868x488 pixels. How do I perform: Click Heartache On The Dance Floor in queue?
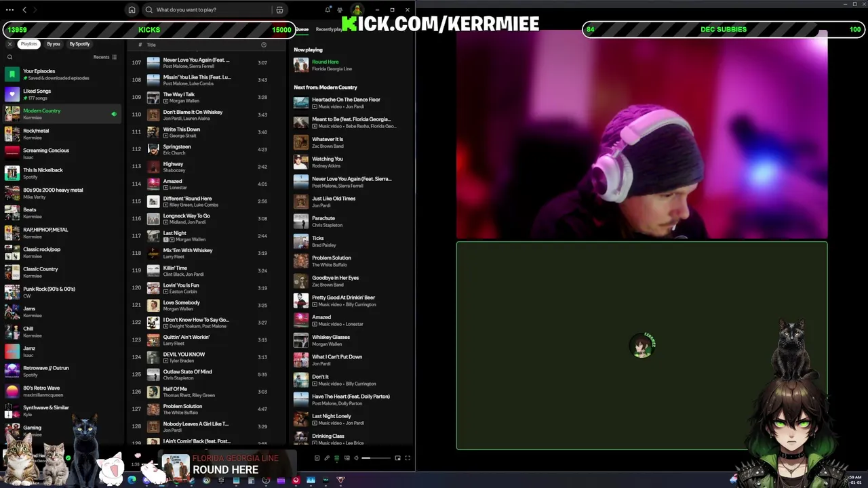(x=346, y=100)
